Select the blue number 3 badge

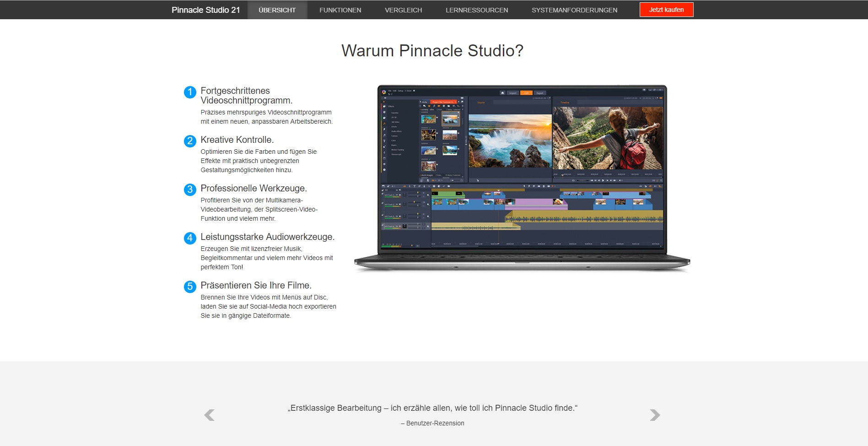tap(190, 190)
